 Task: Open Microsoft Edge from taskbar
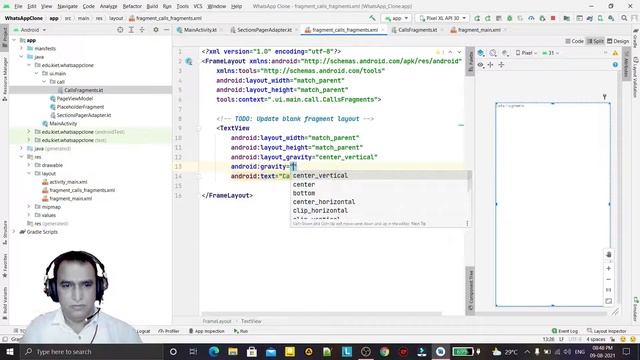(x=214, y=351)
